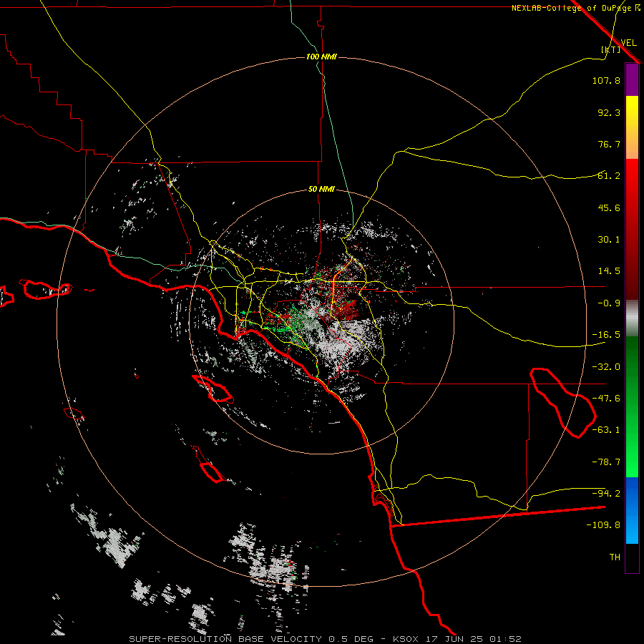Viewport: 644px width, 644px height.
Task: Click the 14.5 velocity scale value
Action: (609, 271)
